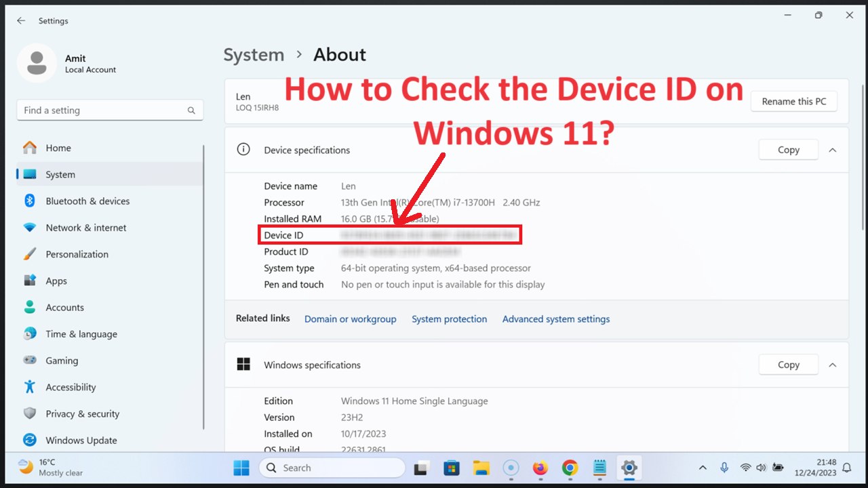Open the round blue taskbar app icon
Viewport: 868px width, 488px height.
511,468
